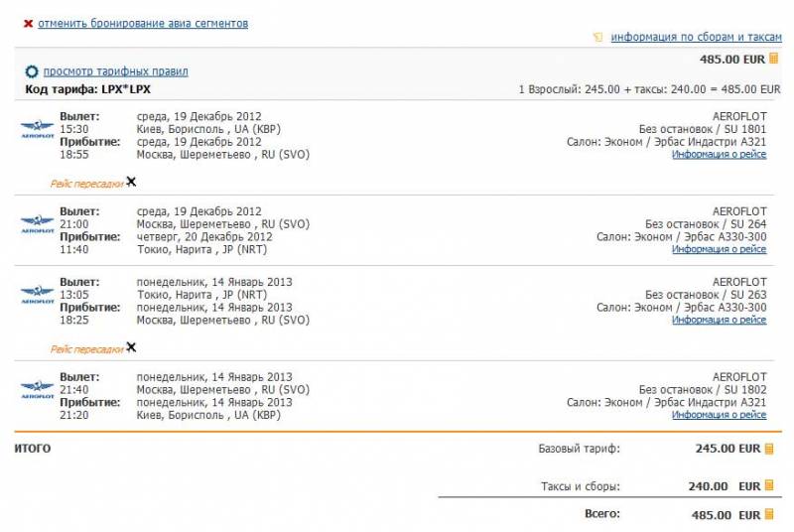Click the Aeroflot logo for flight SU 263

click(38, 295)
